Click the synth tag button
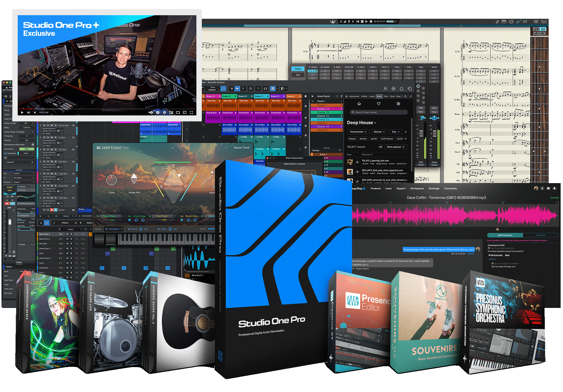 tap(374, 139)
